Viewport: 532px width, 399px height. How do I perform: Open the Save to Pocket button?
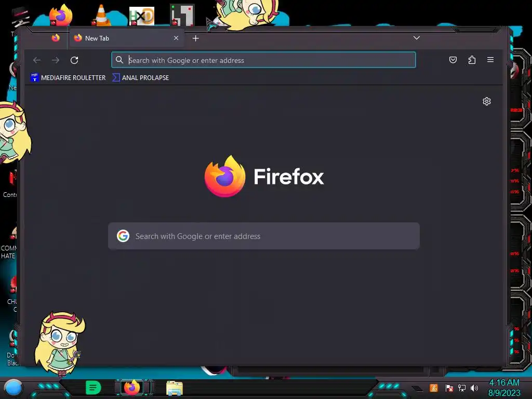point(453,60)
